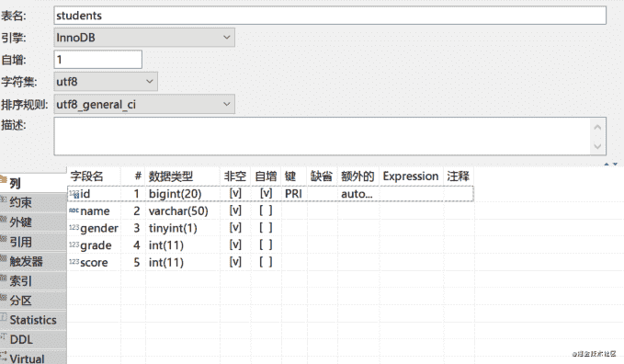
Task: Click the Statistics tab icon
Action: [x=4, y=317]
